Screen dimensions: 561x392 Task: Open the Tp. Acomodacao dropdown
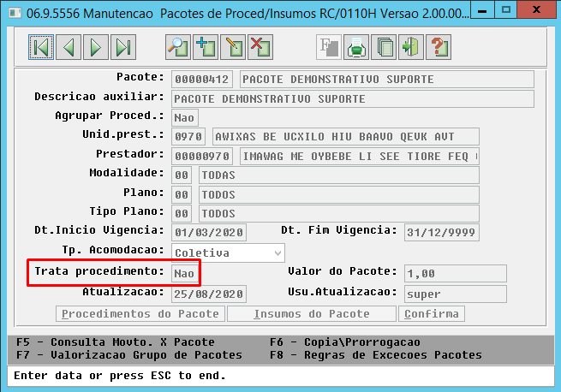point(229,253)
